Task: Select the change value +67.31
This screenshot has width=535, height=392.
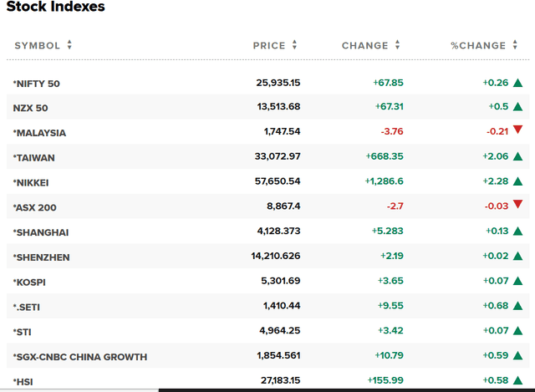Action: point(389,107)
